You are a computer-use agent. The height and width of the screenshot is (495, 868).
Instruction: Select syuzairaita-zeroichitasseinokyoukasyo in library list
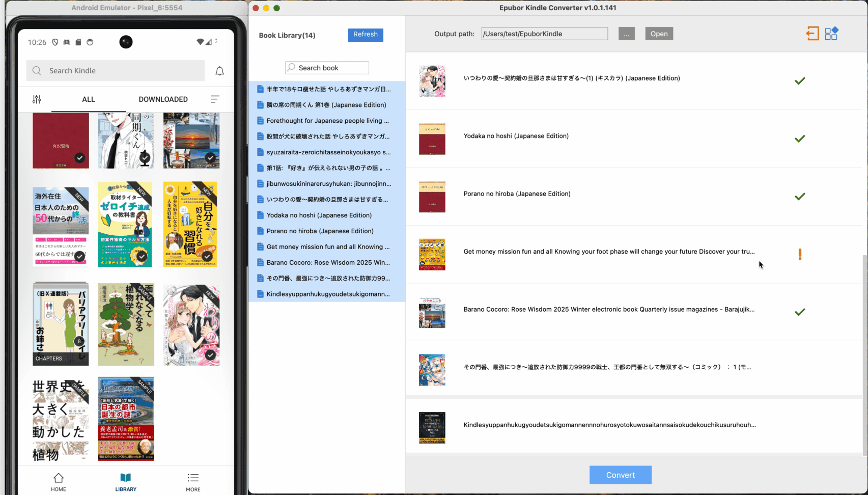[x=327, y=152]
